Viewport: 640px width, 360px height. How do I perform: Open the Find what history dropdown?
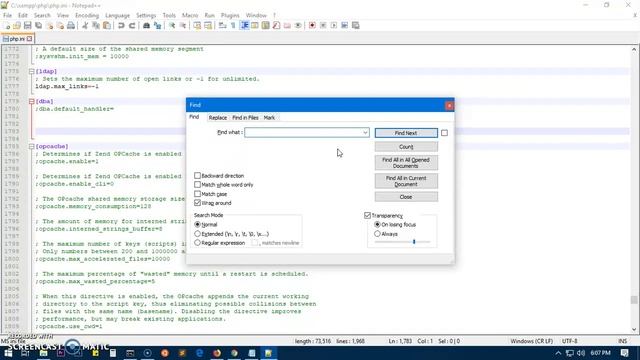pos(365,133)
